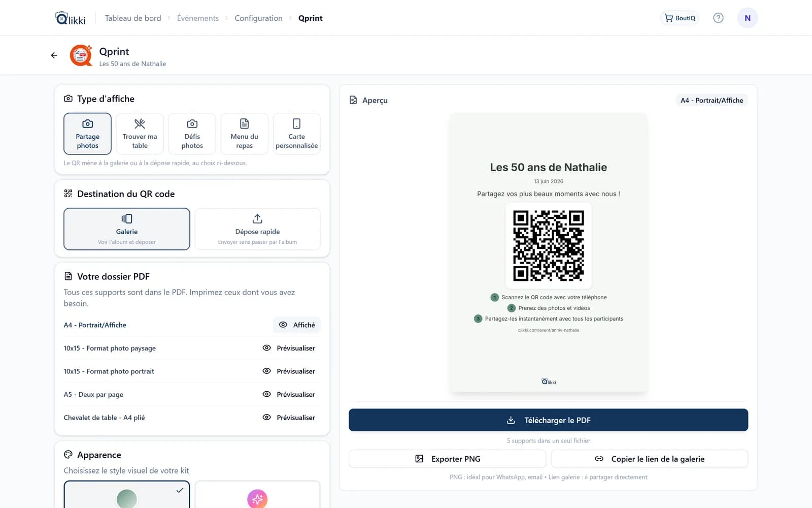Click the Qprint breadcrumb item
The height and width of the screenshot is (508, 812).
click(311, 18)
